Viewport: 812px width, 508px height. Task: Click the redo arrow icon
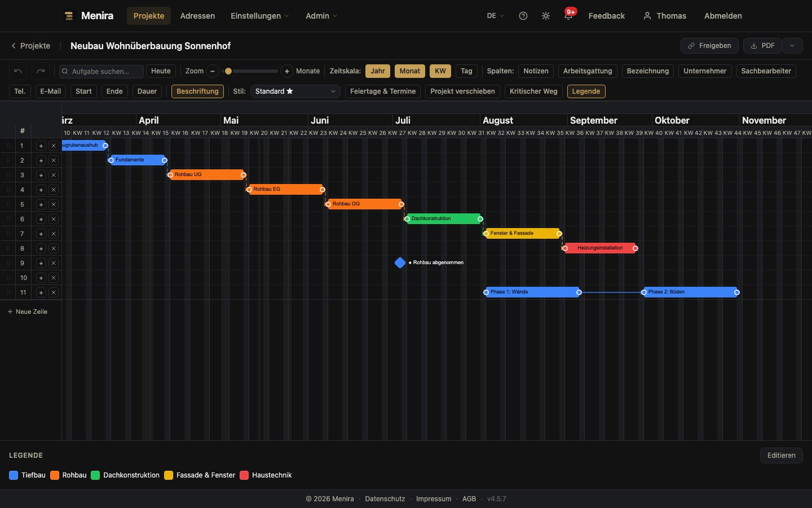[41, 71]
